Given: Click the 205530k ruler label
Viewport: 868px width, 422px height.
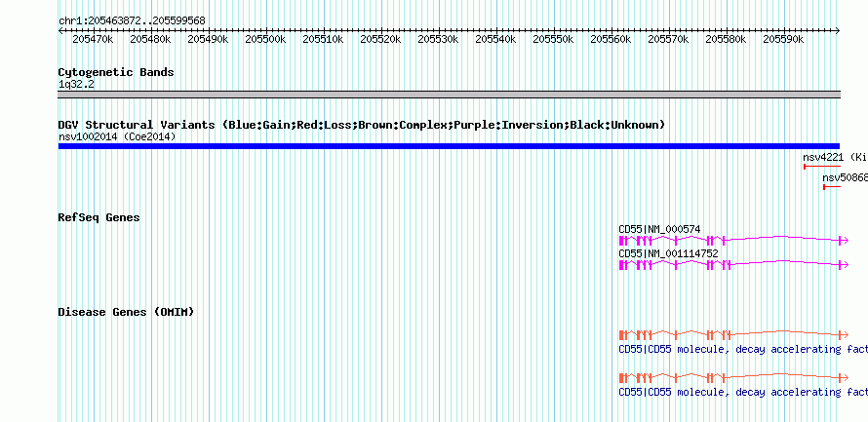Looking at the screenshot, I should pyautogui.click(x=439, y=39).
